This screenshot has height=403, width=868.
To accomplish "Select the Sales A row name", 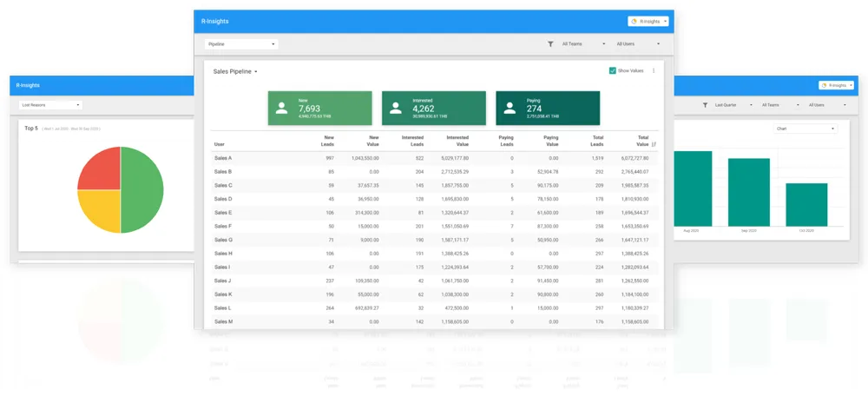I will pyautogui.click(x=223, y=158).
